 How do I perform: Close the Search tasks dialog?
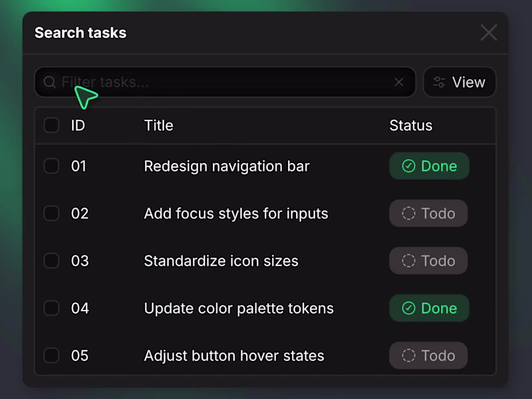click(489, 33)
